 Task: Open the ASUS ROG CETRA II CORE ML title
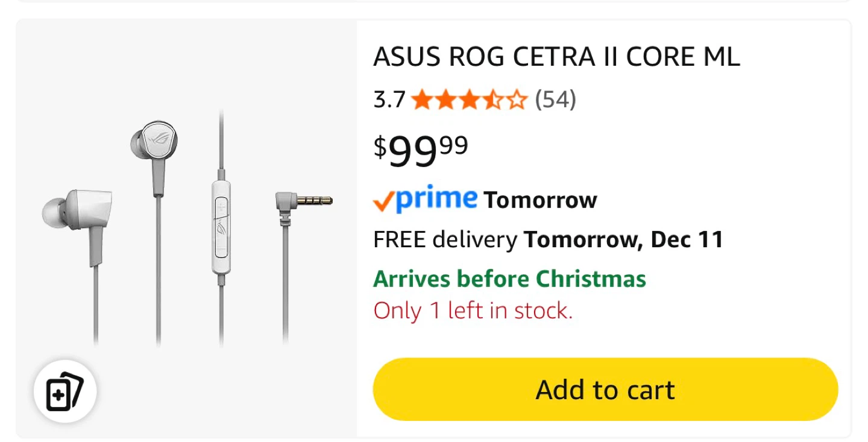(556, 57)
